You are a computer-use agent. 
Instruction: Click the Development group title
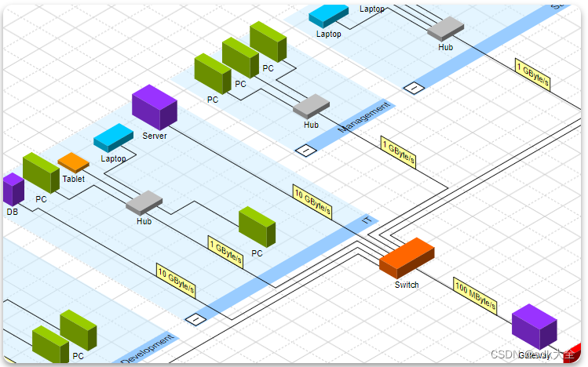(148, 349)
